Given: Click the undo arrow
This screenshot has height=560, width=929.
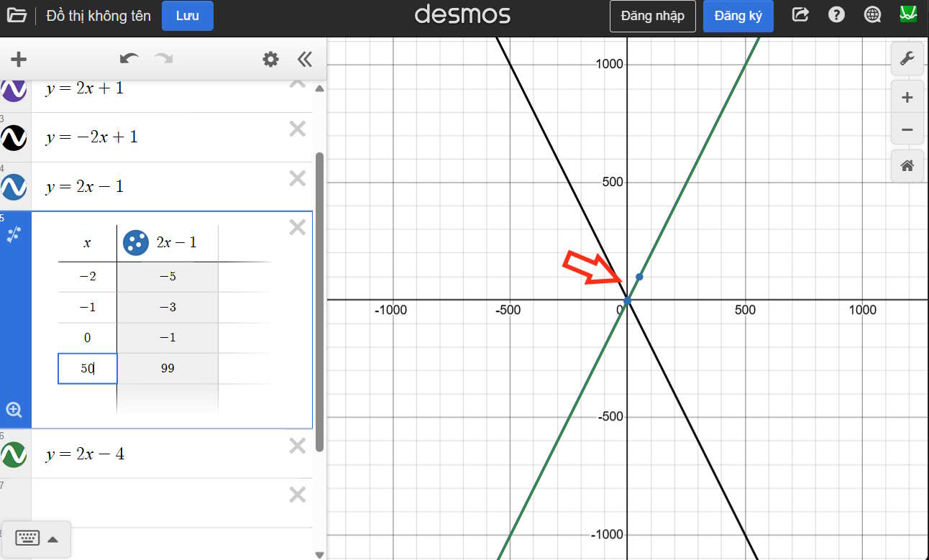Looking at the screenshot, I should pyautogui.click(x=129, y=59).
